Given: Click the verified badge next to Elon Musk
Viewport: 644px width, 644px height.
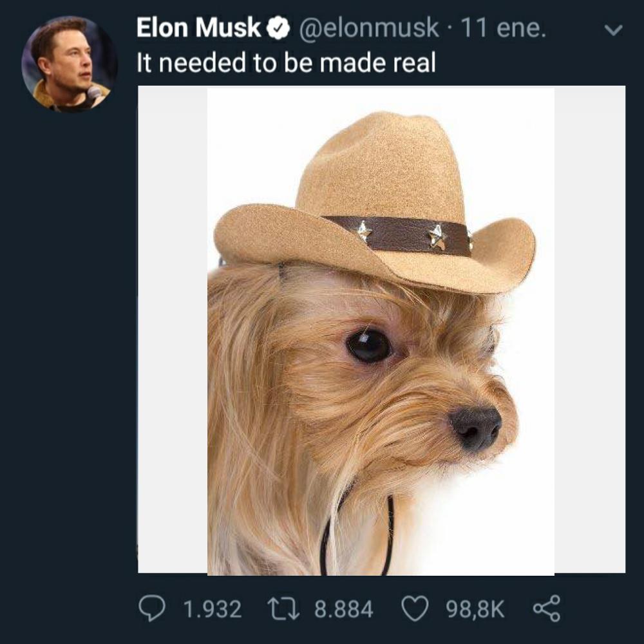Looking at the screenshot, I should coord(278,28).
